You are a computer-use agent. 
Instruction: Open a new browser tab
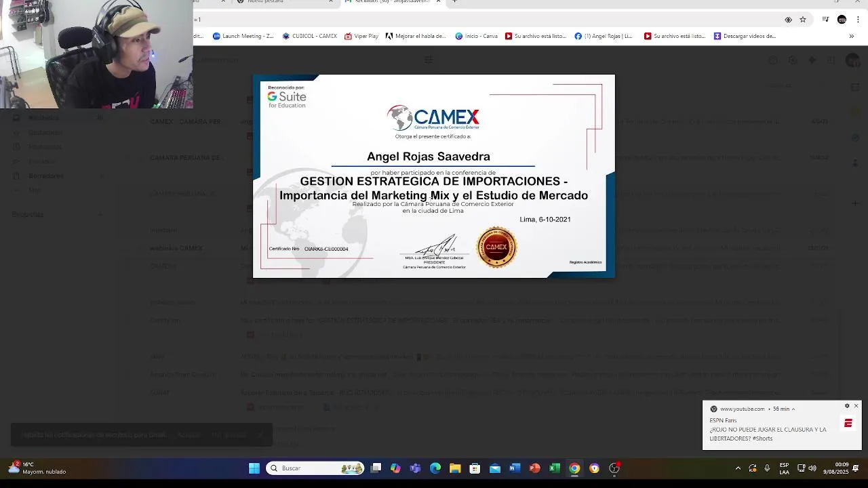454,2
